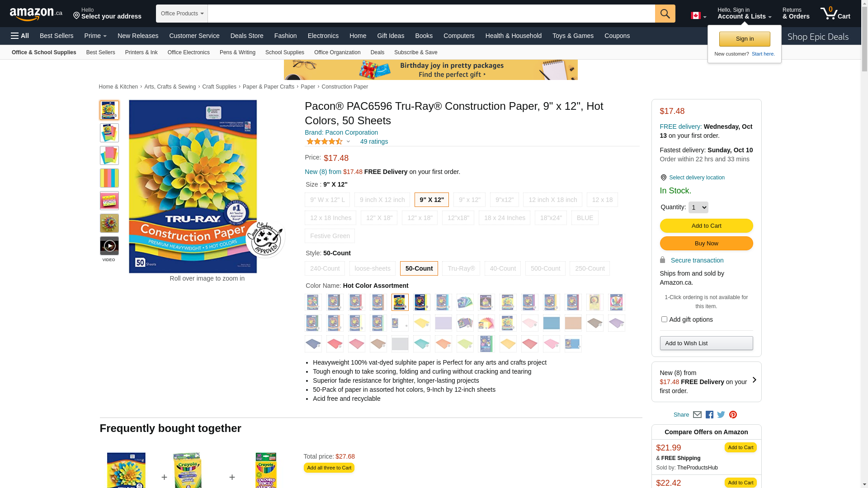Viewport: 868px width, 488px height.
Task: Choose the plain blue paper color swatch
Action: pyautogui.click(x=551, y=323)
